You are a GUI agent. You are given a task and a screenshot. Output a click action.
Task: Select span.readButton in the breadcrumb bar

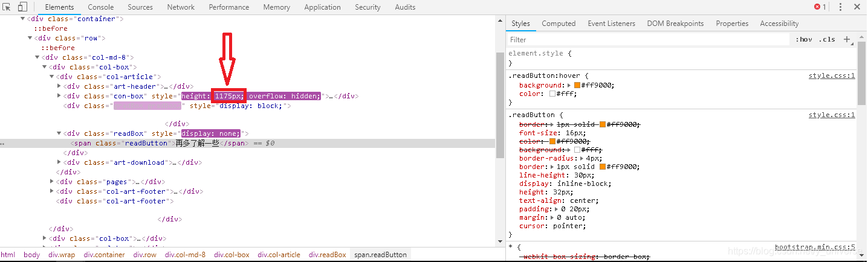click(381, 255)
